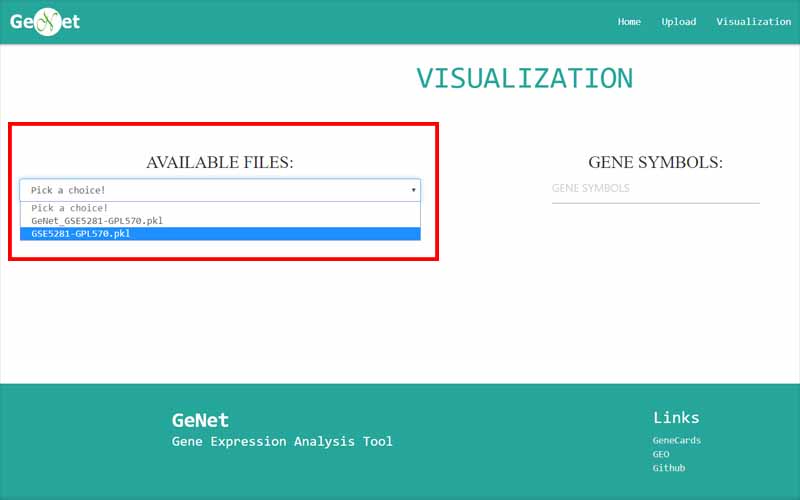
Task: Click the 'Links' heading in the footer
Action: [x=676, y=417]
